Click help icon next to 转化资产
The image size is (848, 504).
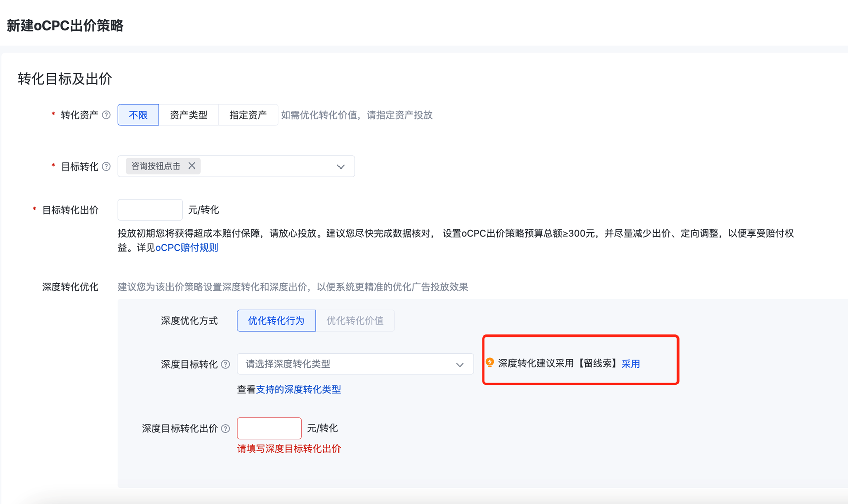click(106, 115)
